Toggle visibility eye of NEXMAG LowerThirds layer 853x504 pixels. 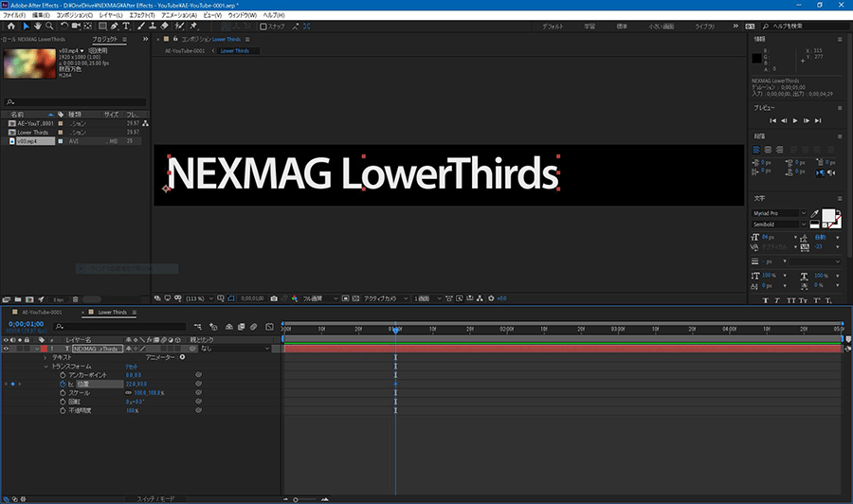[6, 349]
